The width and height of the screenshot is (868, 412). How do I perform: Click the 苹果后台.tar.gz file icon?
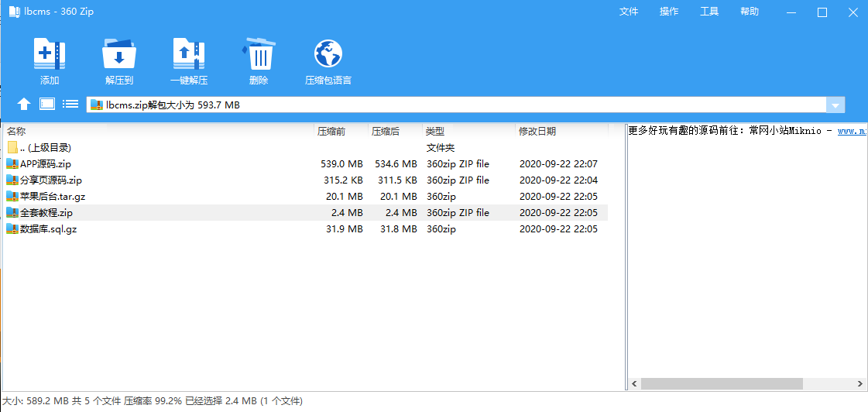tap(12, 197)
